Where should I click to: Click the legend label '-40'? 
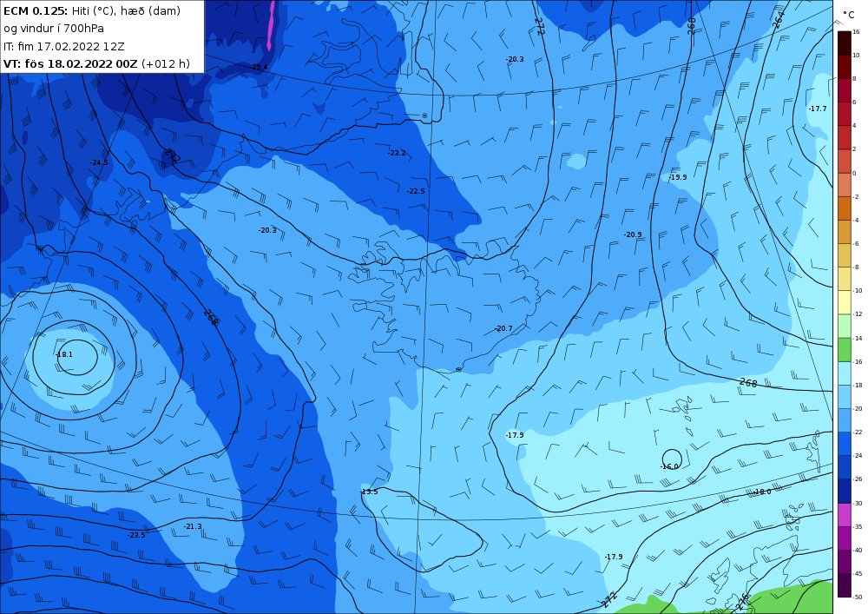pos(857,551)
